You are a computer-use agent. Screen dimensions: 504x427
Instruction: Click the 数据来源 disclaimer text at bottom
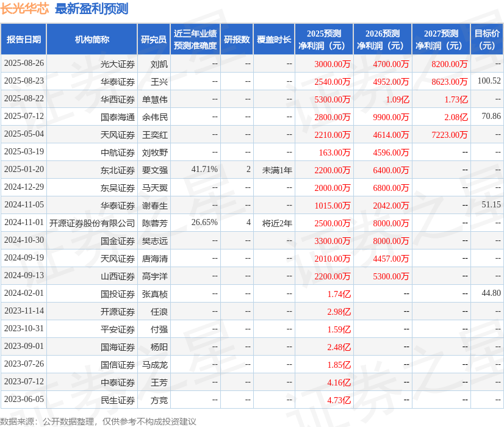click(x=98, y=421)
